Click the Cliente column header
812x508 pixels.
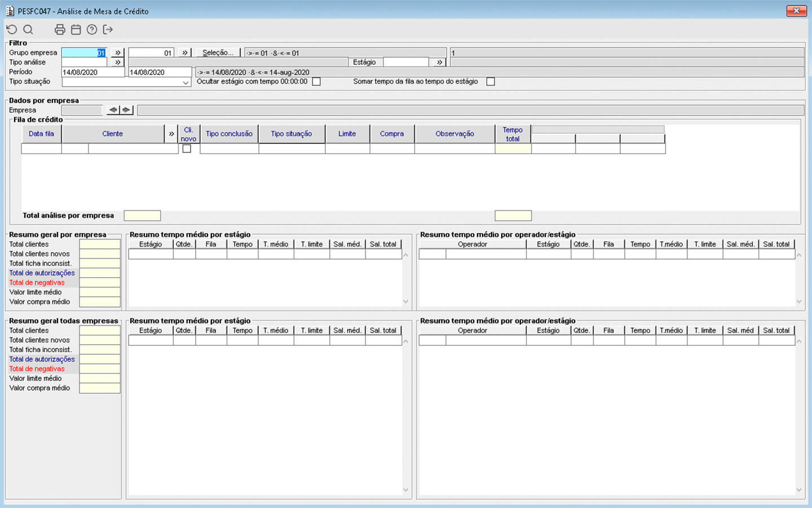(112, 134)
